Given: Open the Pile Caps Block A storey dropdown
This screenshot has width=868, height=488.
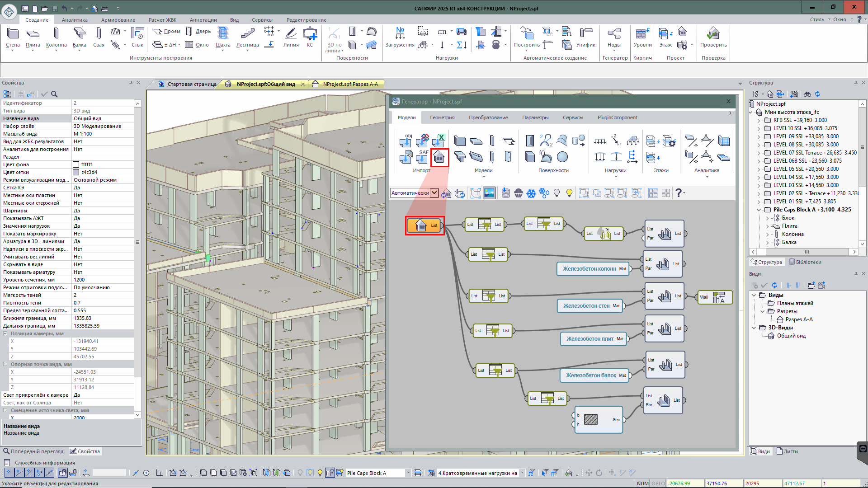Looking at the screenshot, I should 408,473.
